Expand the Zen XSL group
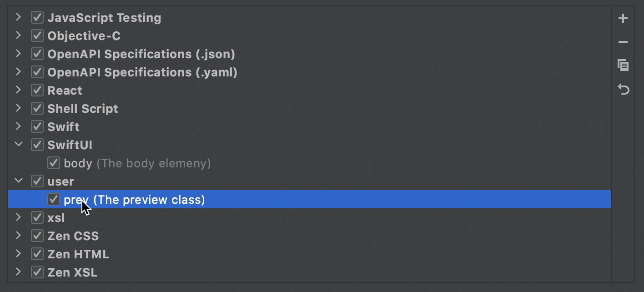644x292 pixels. [18, 272]
